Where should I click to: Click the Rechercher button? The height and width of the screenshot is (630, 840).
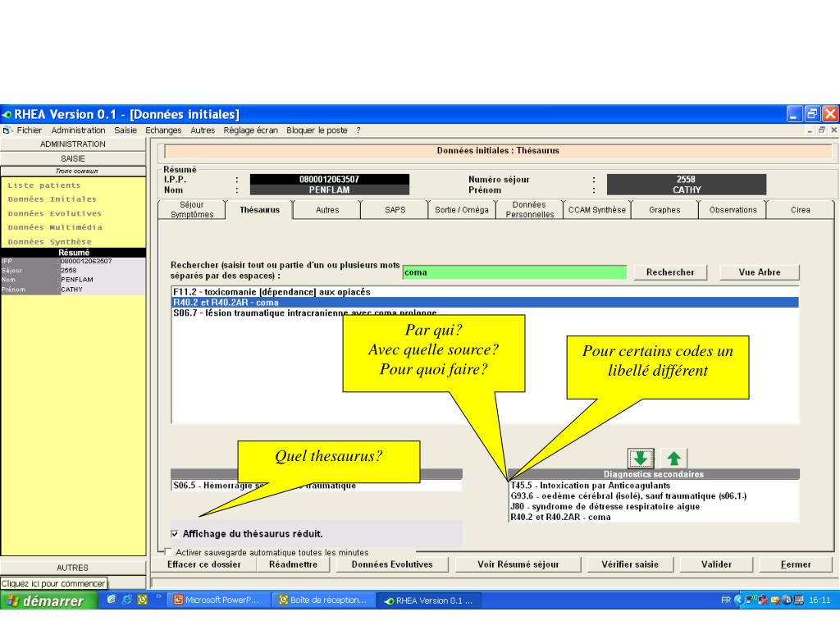pos(670,272)
